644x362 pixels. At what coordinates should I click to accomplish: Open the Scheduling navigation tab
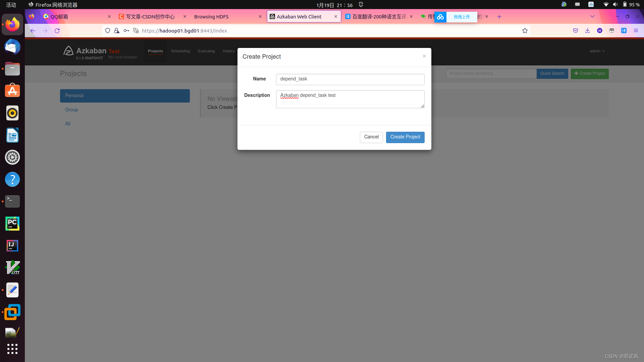(x=180, y=51)
